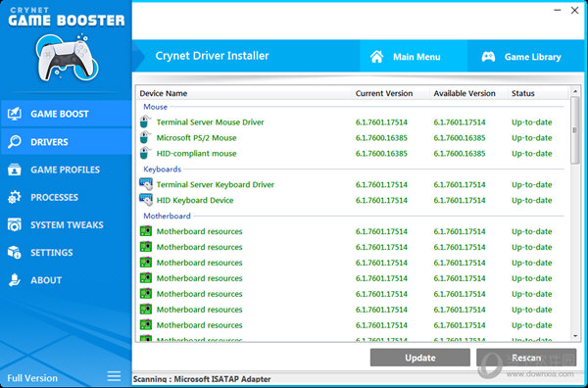The width and height of the screenshot is (588, 388).
Task: Click the Scanning status bar text
Action: pos(202,379)
